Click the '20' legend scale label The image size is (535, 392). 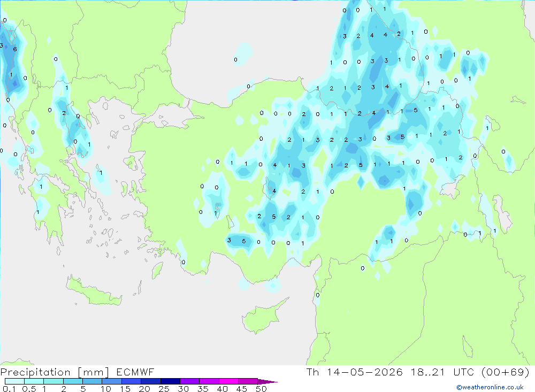[x=144, y=389]
